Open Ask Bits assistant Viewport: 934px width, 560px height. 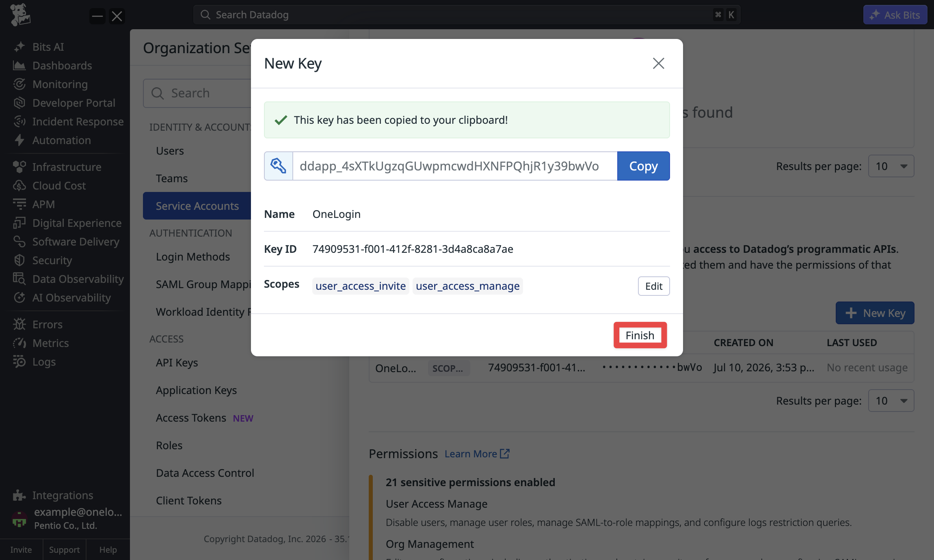click(x=895, y=15)
